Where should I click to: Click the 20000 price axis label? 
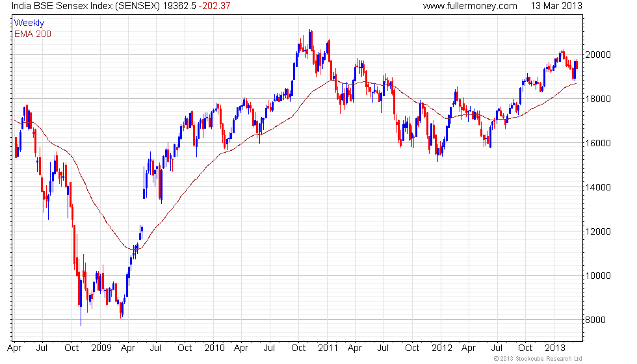tap(597, 55)
